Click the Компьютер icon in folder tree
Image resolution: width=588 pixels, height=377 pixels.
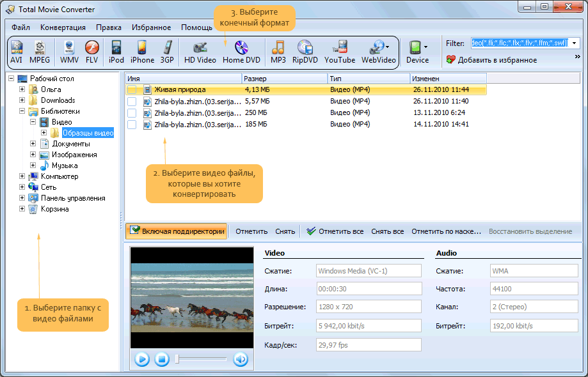tap(33, 176)
